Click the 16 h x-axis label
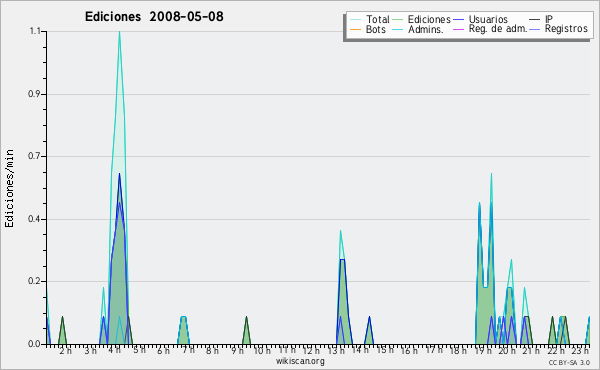The width and height of the screenshot is (600, 370). [x=409, y=350]
